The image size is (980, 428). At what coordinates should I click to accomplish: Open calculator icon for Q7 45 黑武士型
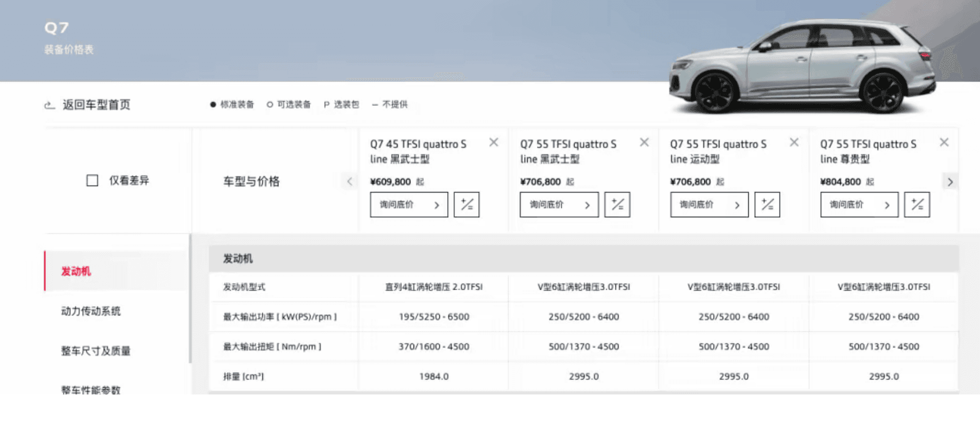tap(467, 204)
